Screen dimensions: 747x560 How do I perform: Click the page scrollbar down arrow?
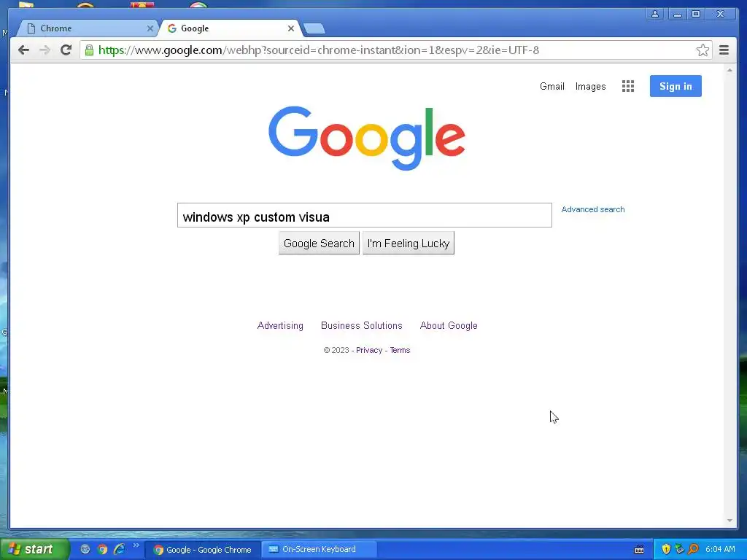click(729, 521)
